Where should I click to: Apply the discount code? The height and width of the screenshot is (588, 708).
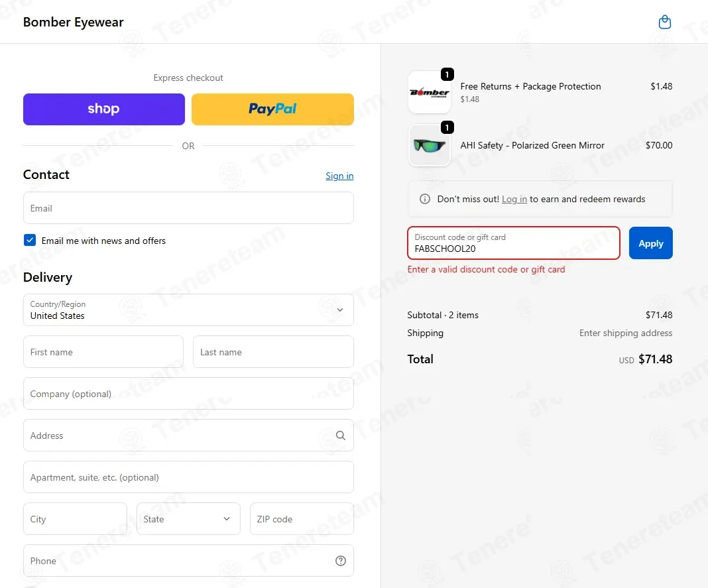click(x=650, y=243)
